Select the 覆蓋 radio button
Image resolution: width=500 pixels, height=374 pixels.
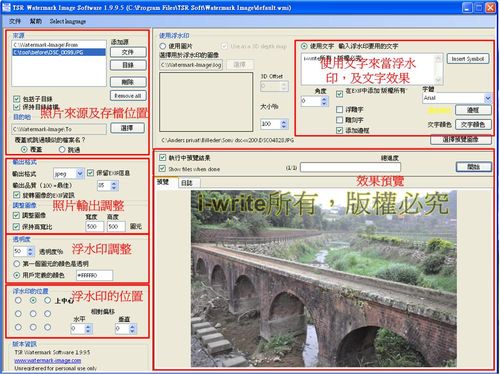(24, 149)
